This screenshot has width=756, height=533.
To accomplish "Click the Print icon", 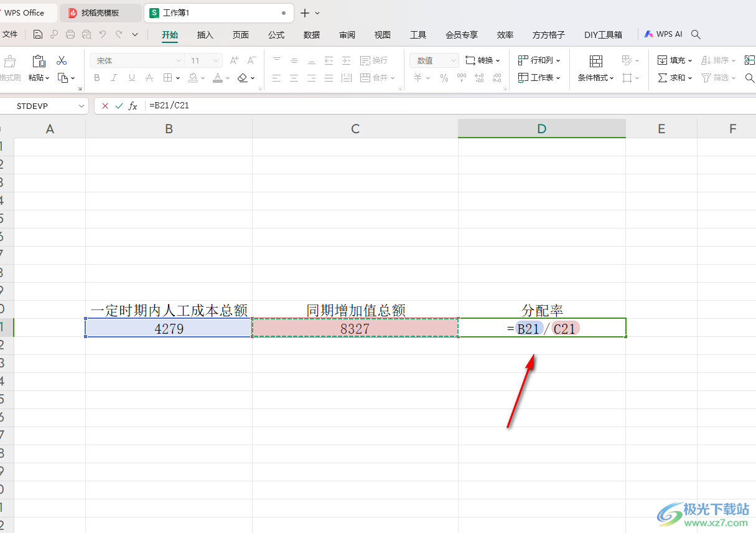I will (70, 35).
